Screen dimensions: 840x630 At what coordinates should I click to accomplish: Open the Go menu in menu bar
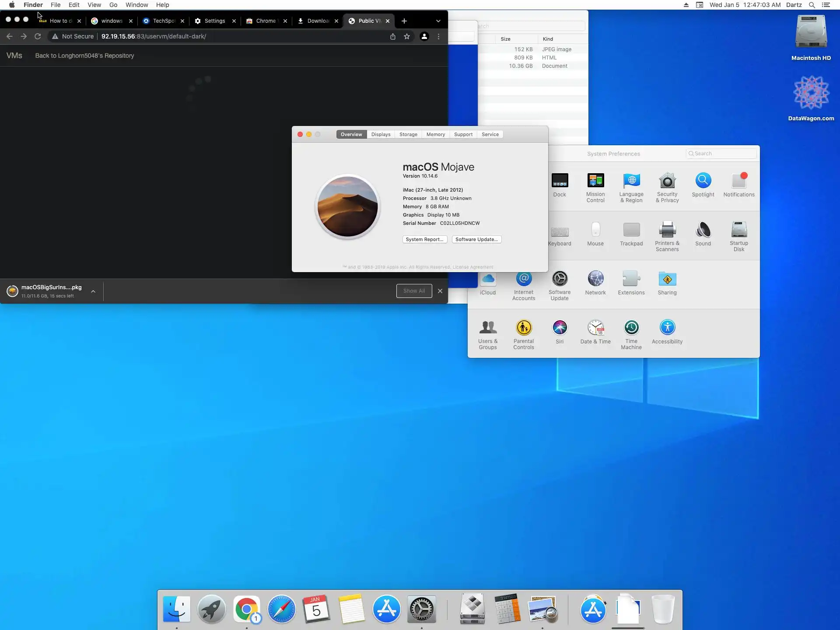click(x=113, y=5)
